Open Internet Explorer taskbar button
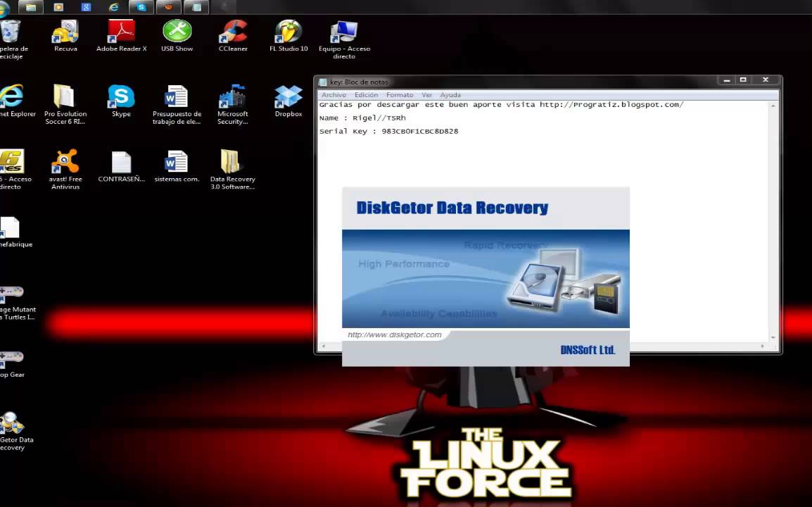This screenshot has width=812, height=507. pyautogui.click(x=113, y=7)
